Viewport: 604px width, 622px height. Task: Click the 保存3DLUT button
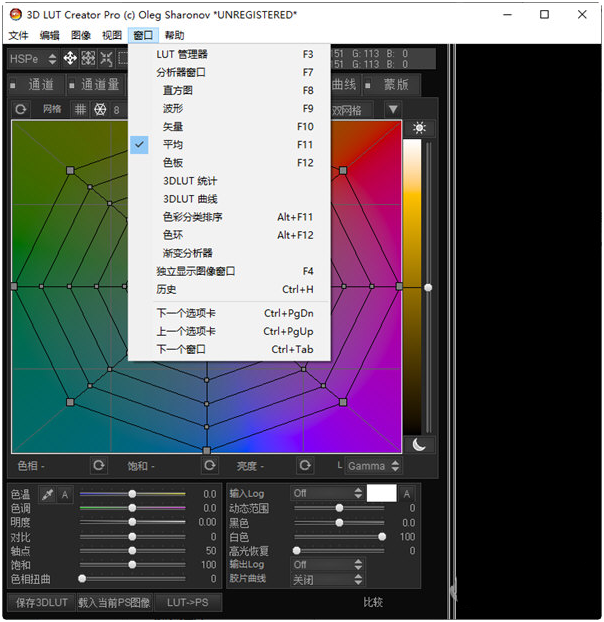pyautogui.click(x=40, y=602)
